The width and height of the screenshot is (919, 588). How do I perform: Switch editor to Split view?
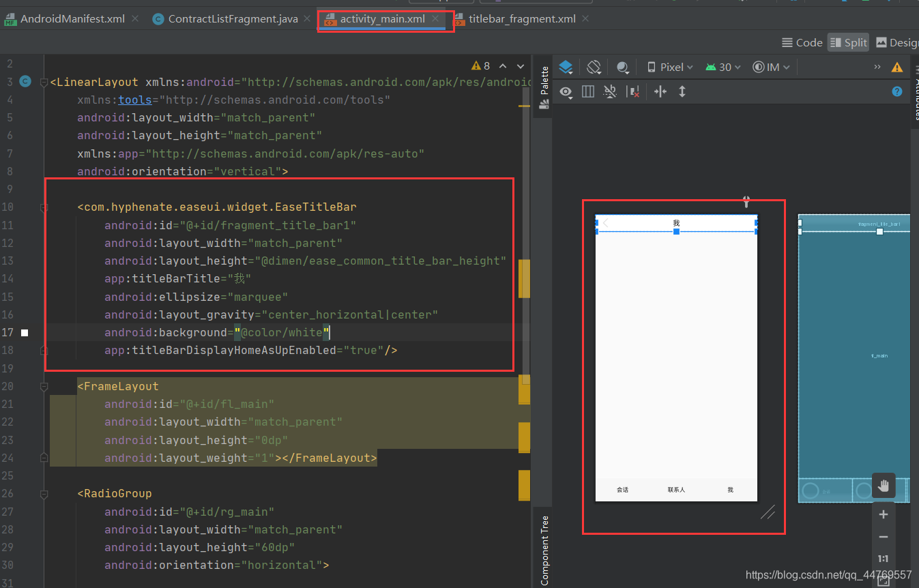[848, 42]
